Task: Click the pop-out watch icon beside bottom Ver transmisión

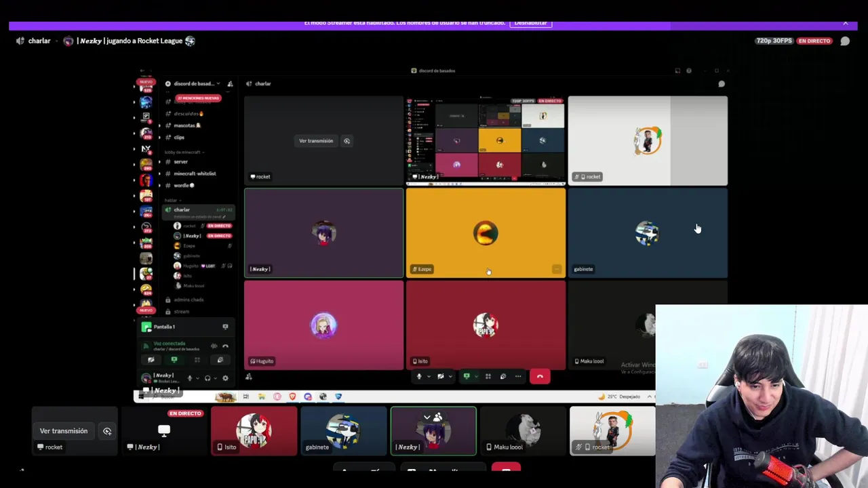Action: (107, 431)
